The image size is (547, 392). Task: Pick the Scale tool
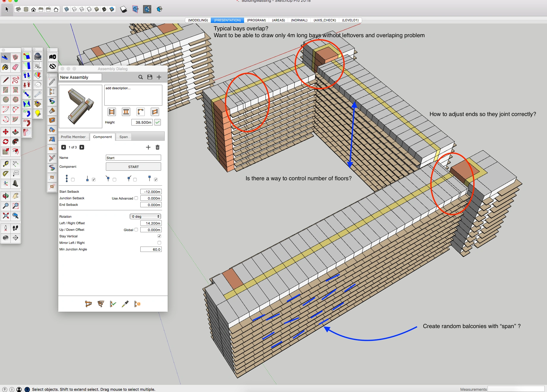pos(5,151)
